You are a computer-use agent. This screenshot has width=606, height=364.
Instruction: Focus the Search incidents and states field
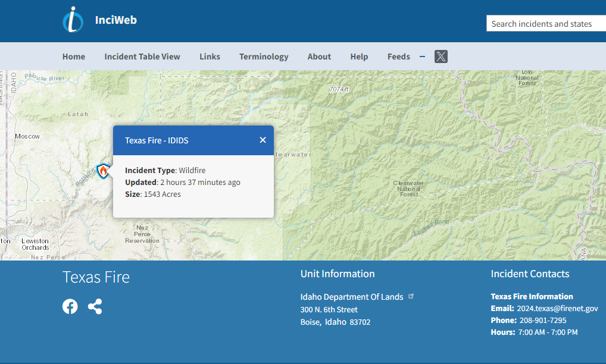tap(545, 24)
